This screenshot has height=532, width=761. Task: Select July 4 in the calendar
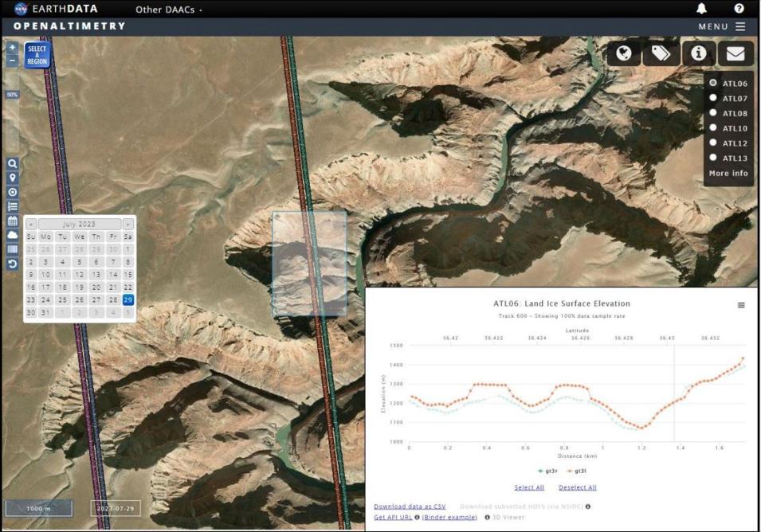[x=63, y=262]
